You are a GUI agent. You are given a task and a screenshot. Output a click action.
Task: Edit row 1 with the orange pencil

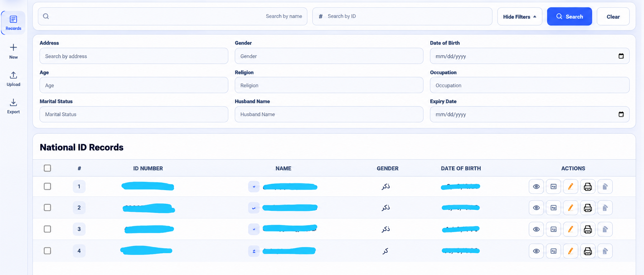[571, 186]
